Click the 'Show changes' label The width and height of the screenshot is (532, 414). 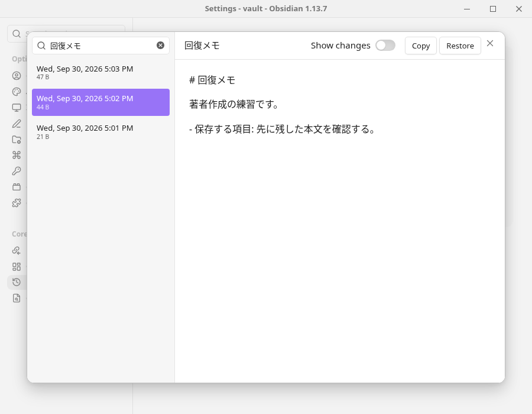pyautogui.click(x=340, y=46)
